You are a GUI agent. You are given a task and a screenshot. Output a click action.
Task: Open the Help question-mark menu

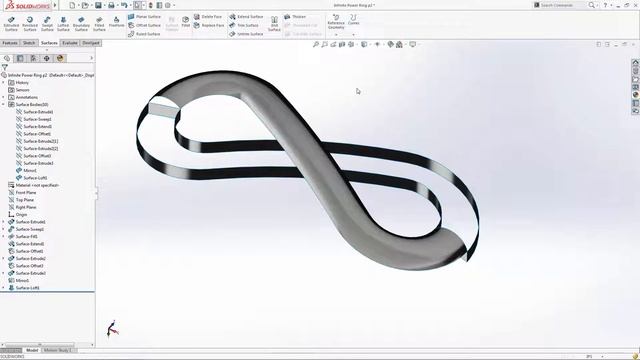[605, 5]
